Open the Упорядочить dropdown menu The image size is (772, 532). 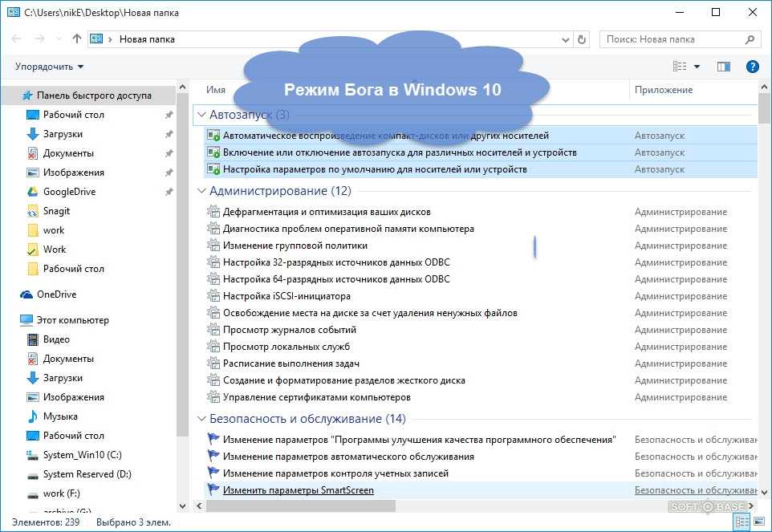coord(49,67)
